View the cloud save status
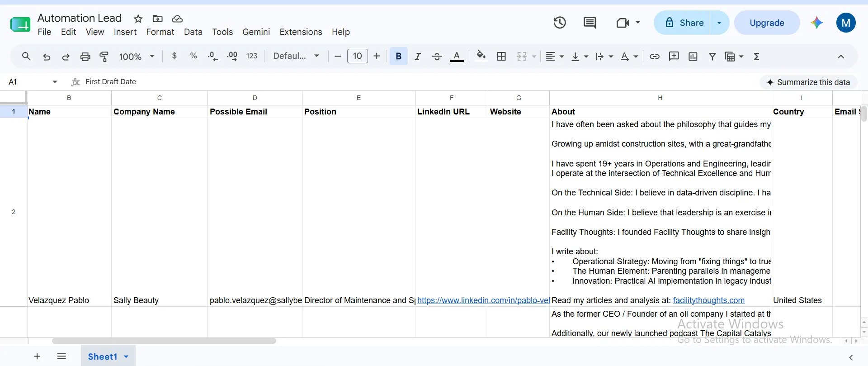The width and height of the screenshot is (868, 366). (x=177, y=19)
